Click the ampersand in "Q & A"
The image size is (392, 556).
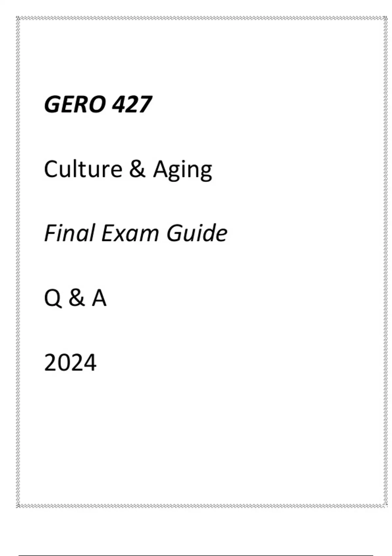pyautogui.click(x=76, y=298)
